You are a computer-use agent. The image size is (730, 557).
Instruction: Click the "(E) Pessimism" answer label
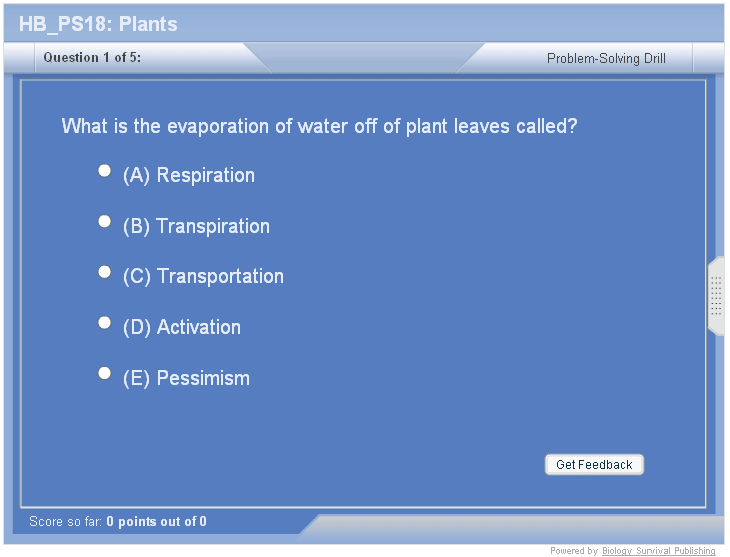tap(186, 379)
